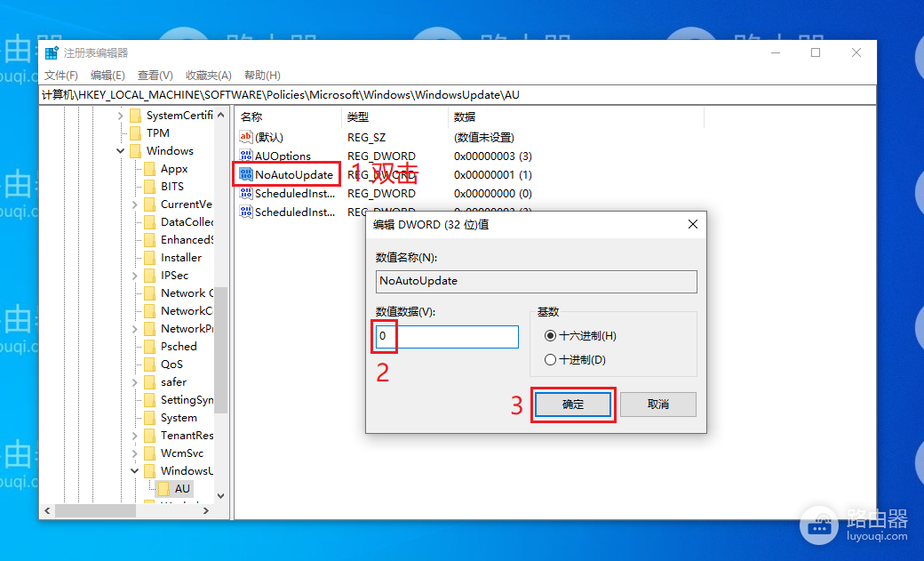Click the 数值数据(V) input field
Viewport: 924px width, 561px height.
447,336
